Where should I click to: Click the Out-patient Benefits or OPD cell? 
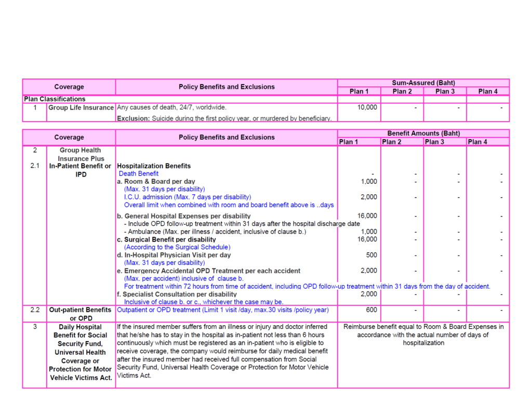pyautogui.click(x=81, y=314)
